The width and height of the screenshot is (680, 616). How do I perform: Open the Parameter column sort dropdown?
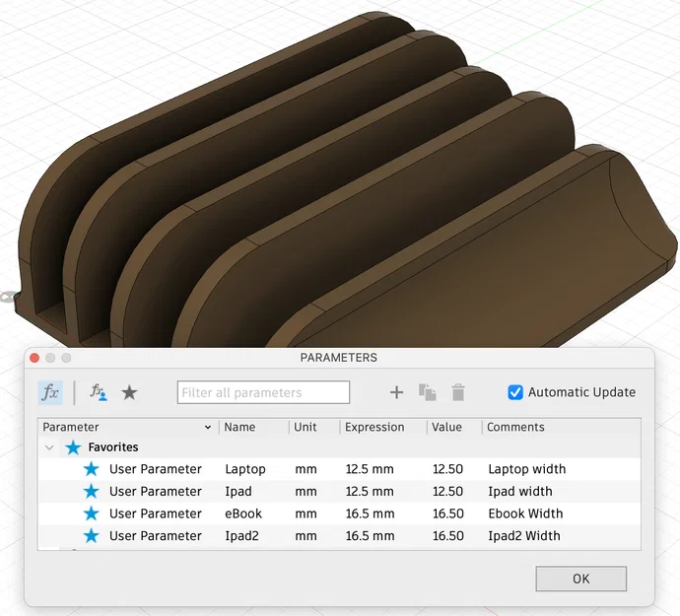208,428
